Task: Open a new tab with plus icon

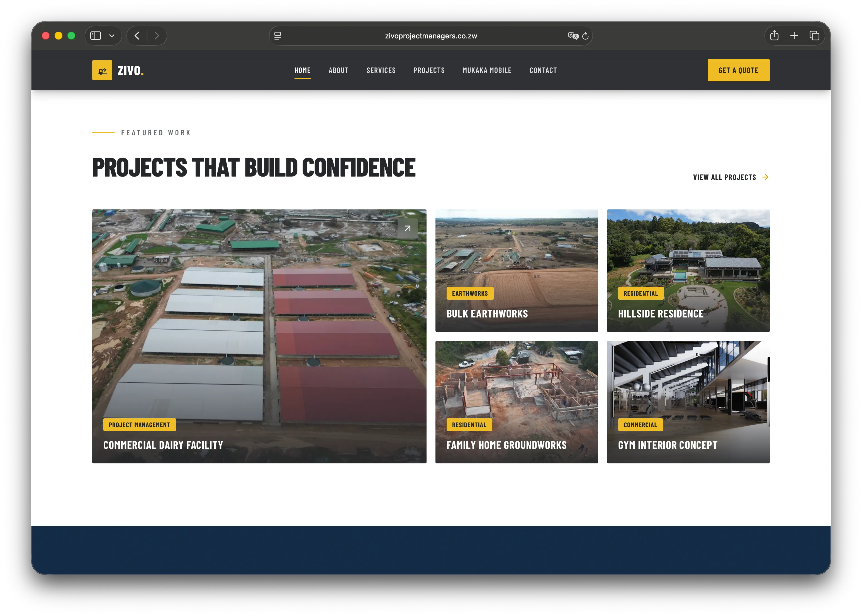Action: point(794,36)
